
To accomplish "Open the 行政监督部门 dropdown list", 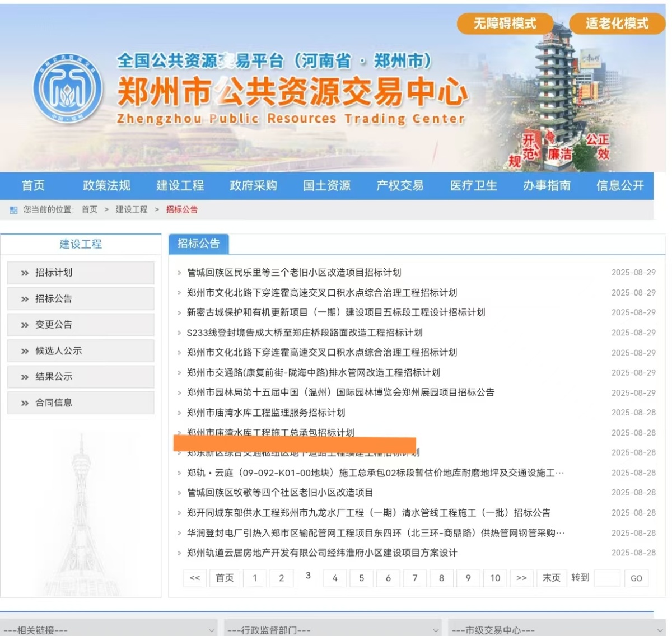I will [x=333, y=630].
